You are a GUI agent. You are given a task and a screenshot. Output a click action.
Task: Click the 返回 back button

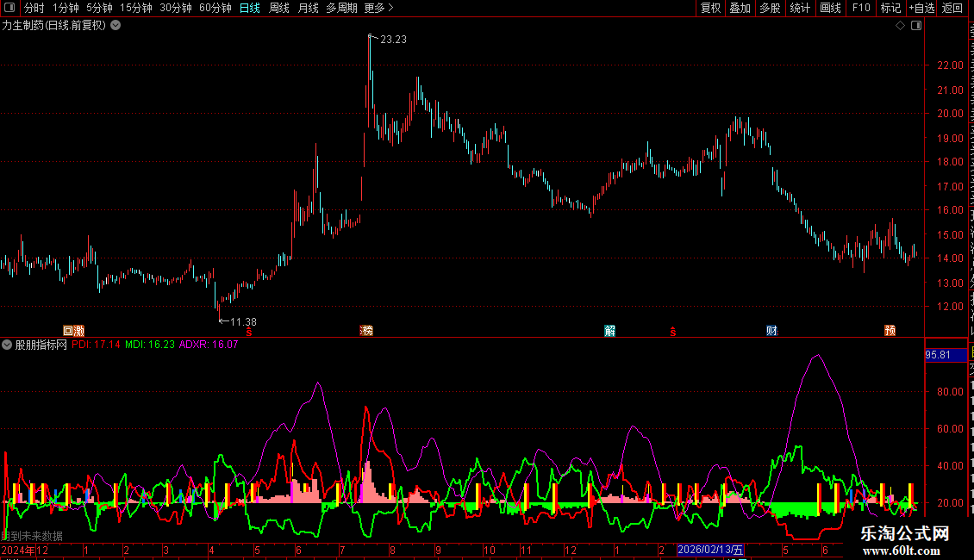point(952,8)
